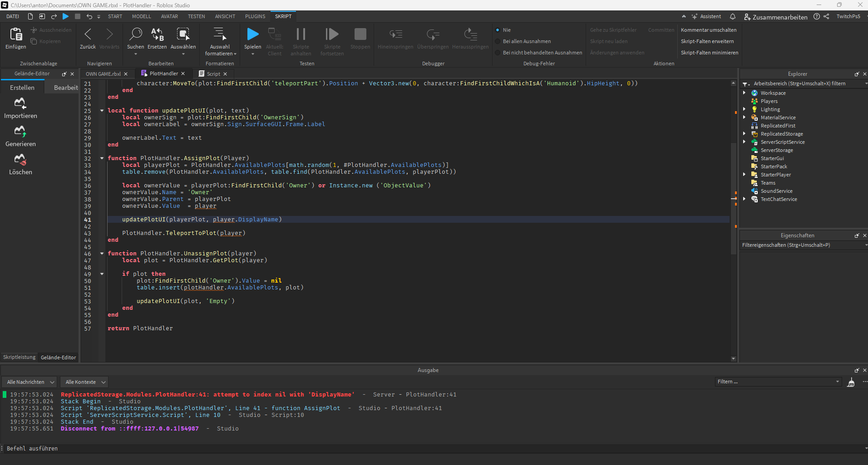Expand the StarterPlayer tree node

pyautogui.click(x=745, y=175)
